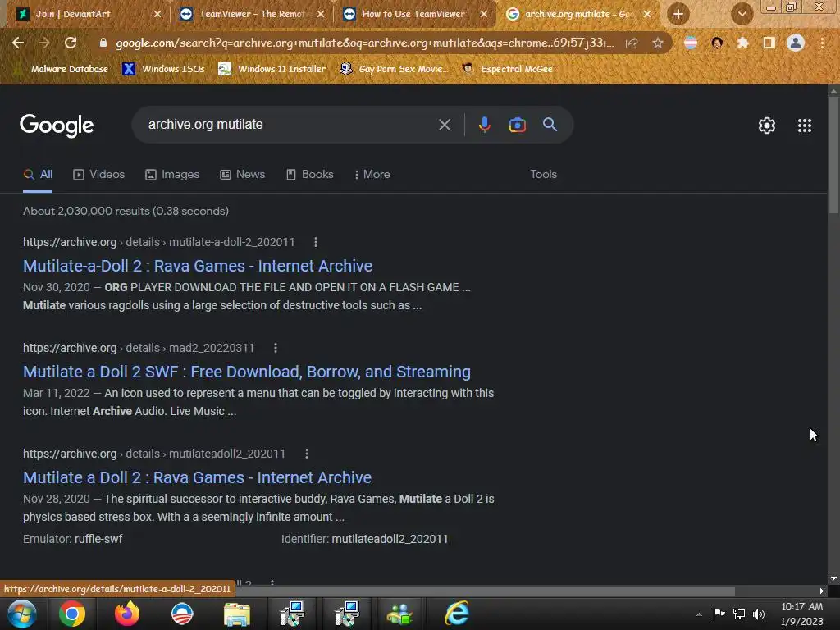Click the About 2,030,000 results text

[126, 212]
